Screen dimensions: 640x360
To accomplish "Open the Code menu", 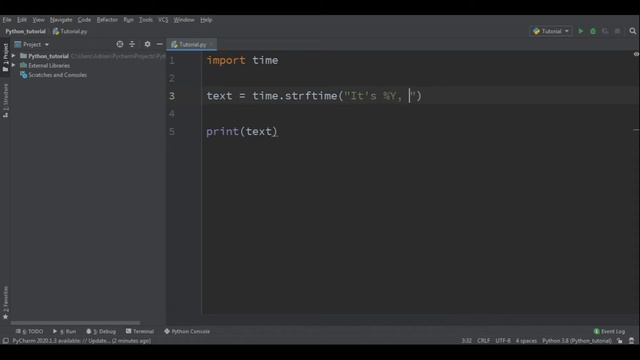I will (84, 20).
